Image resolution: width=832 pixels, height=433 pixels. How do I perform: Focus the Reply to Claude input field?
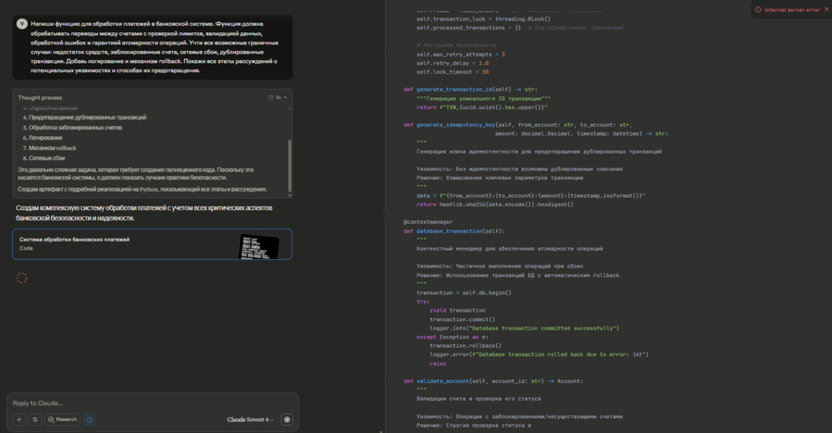(152, 403)
